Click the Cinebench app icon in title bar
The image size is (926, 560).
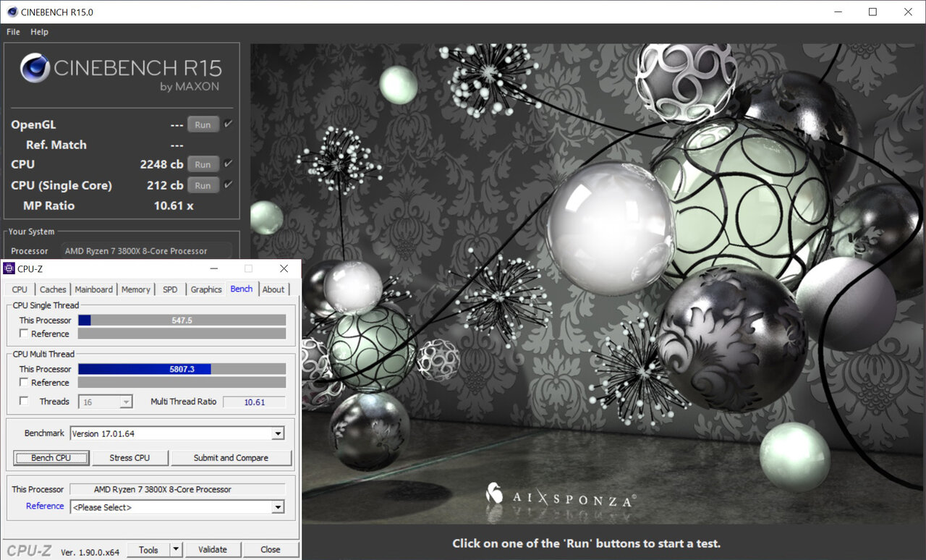tap(12, 12)
